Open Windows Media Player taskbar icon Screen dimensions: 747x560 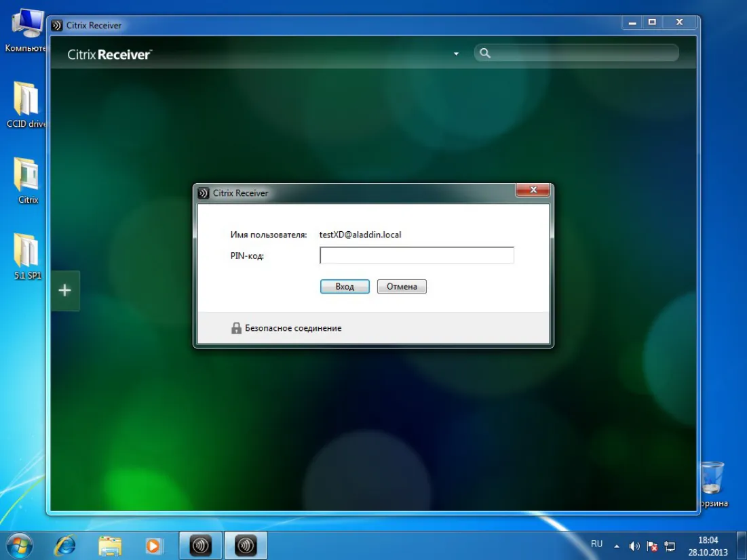[153, 546]
